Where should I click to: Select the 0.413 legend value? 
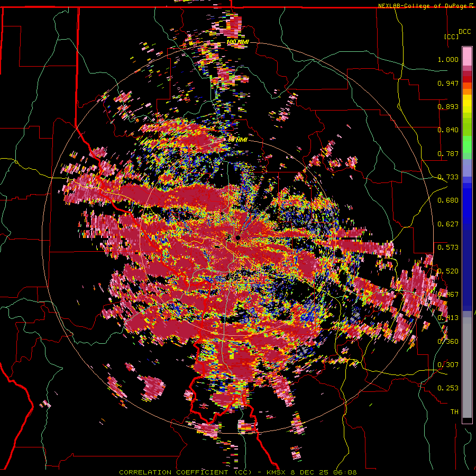448,318
